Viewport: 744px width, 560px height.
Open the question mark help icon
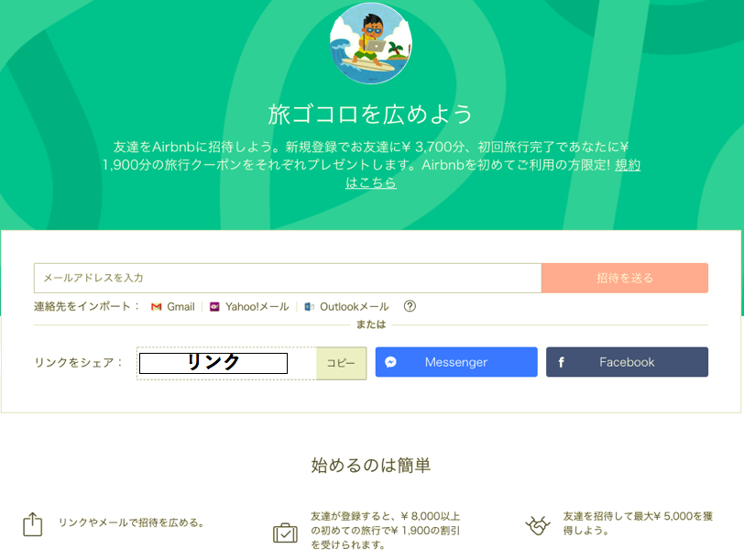(410, 306)
